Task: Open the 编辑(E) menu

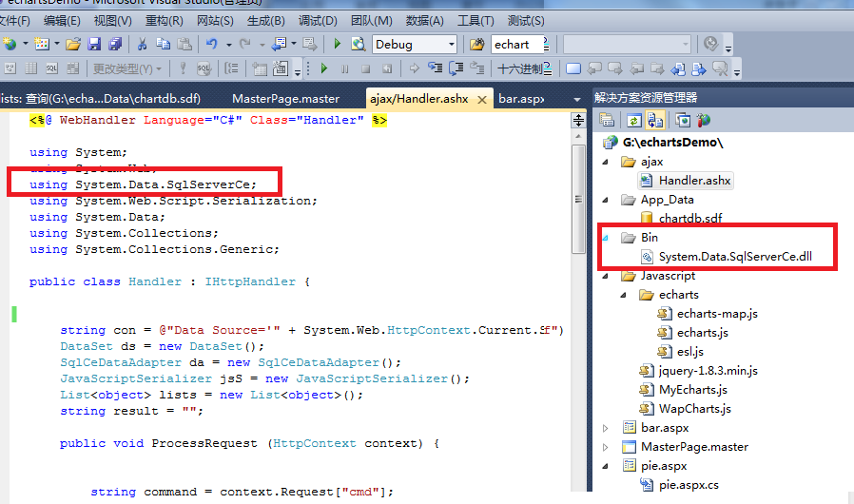Action: click(x=62, y=21)
